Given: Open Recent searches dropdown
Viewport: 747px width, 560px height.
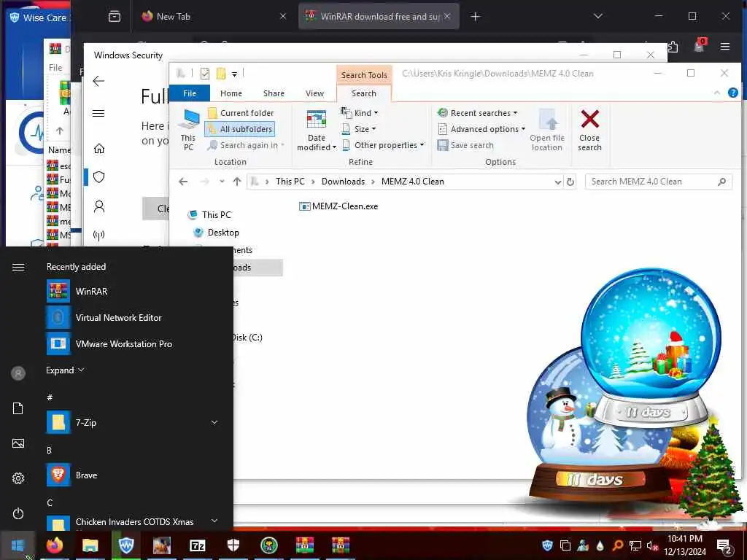Looking at the screenshot, I should click(x=477, y=113).
